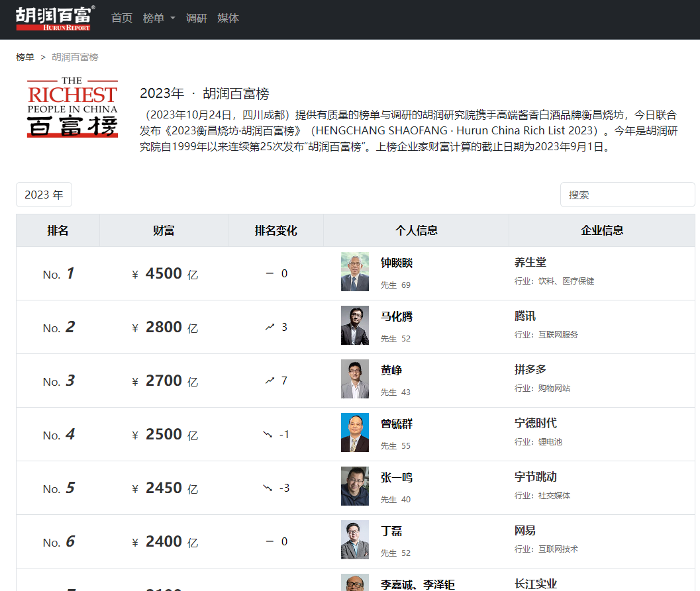Open the 2023 年 year selector
The image size is (700, 591).
(44, 195)
